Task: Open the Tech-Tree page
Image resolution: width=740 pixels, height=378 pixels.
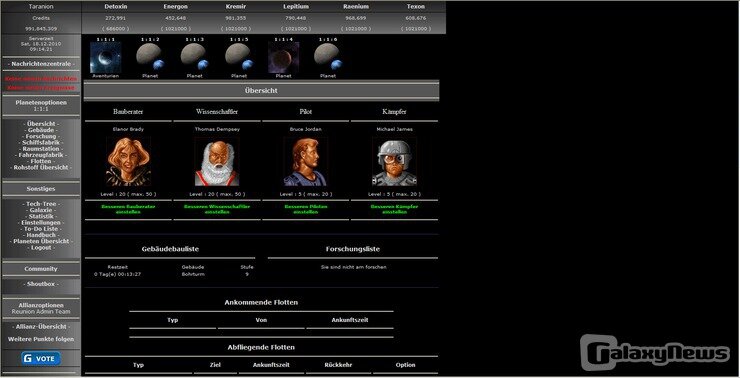Action: tap(41, 204)
